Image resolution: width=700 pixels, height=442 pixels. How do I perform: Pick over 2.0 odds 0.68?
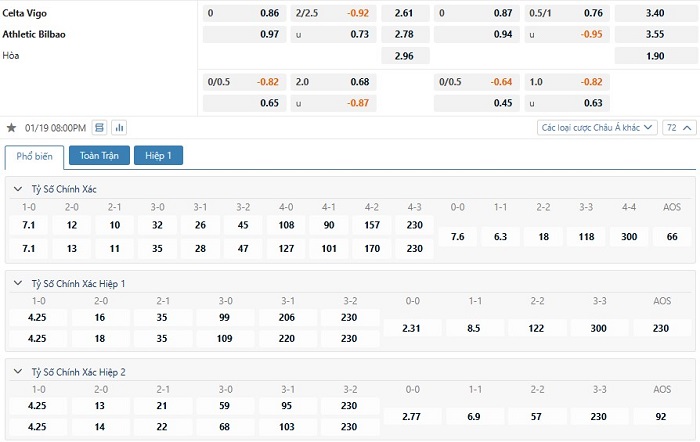333,82
